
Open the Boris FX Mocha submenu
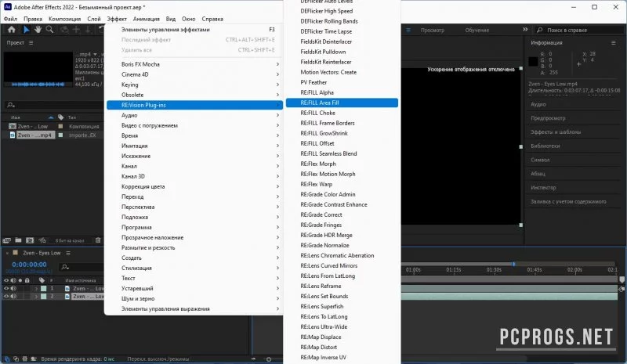point(194,64)
